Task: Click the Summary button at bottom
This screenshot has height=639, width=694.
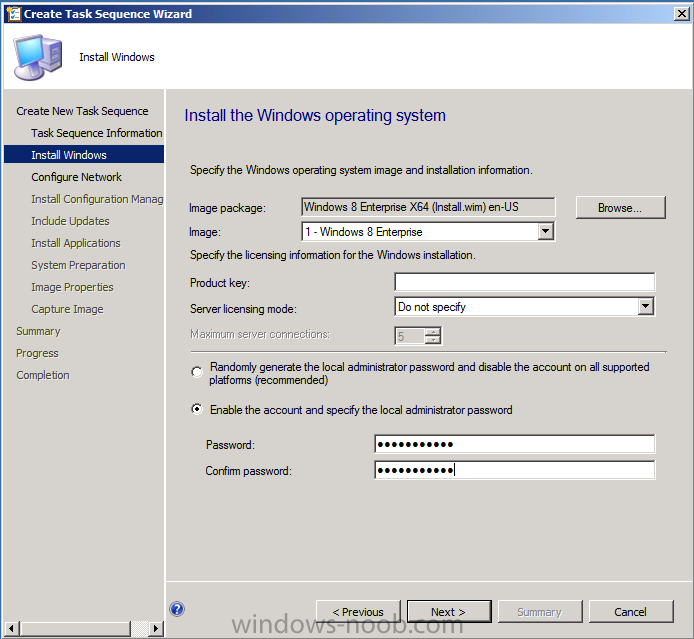Action: pyautogui.click(x=540, y=612)
